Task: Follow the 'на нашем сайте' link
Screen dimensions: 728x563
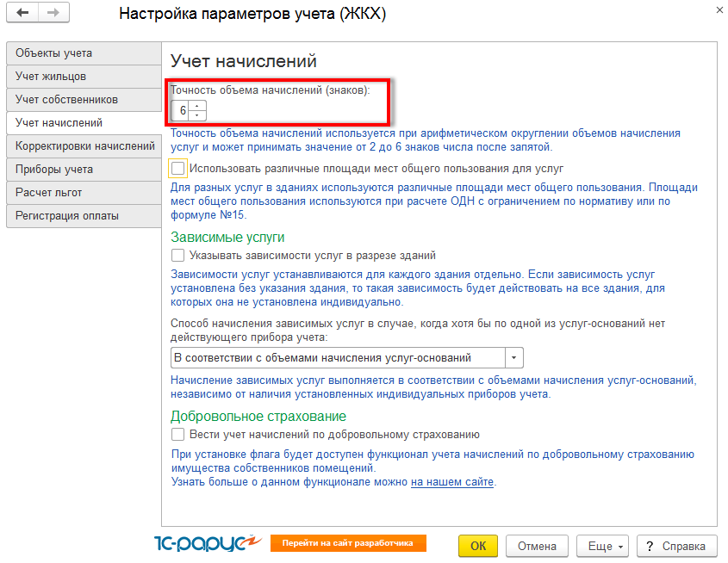Action: coord(451,482)
